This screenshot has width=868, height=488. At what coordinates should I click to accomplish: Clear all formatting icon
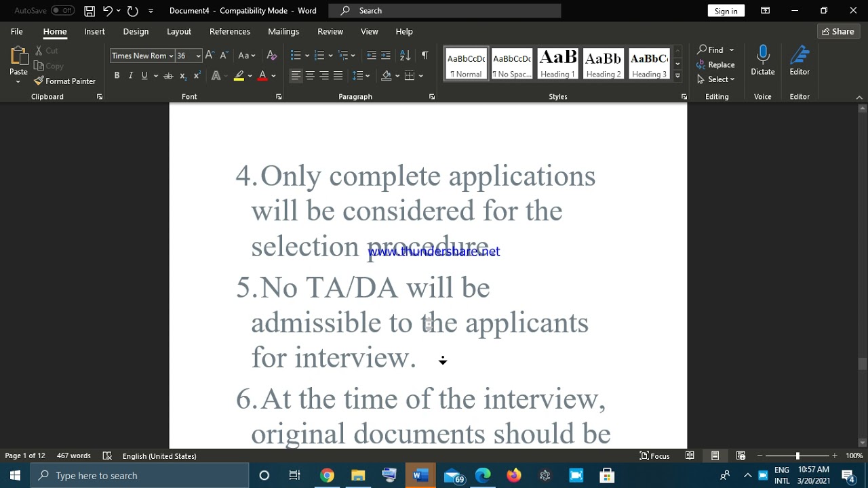tap(272, 56)
